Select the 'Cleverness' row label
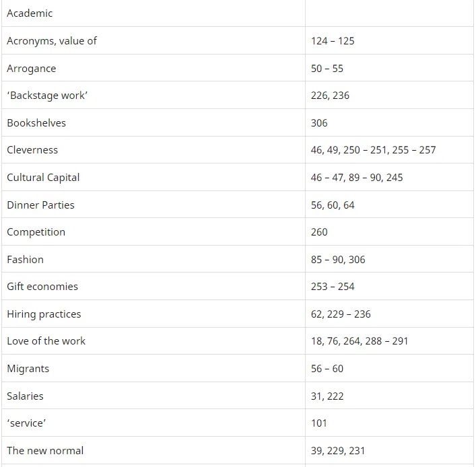The image size is (476, 467). pyautogui.click(x=32, y=150)
